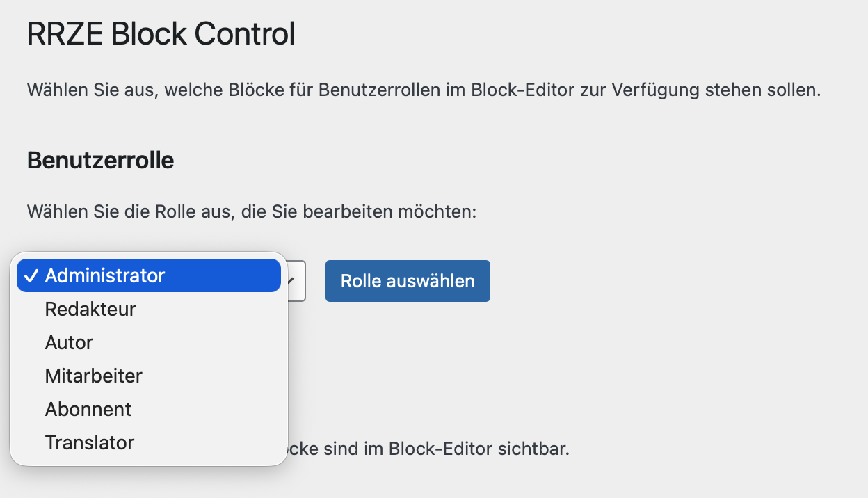868x498 pixels.
Task: Click the highlighted Administrator row
Action: pos(147,275)
